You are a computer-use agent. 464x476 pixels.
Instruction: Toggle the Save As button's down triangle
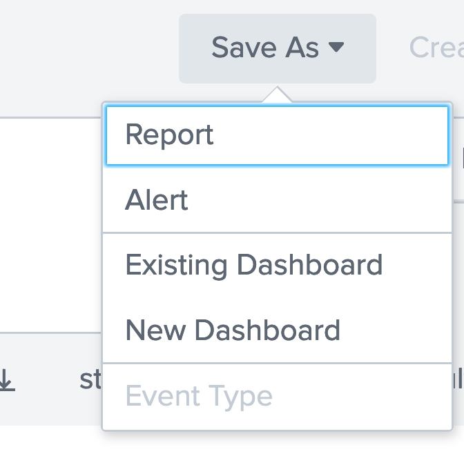tap(336, 48)
